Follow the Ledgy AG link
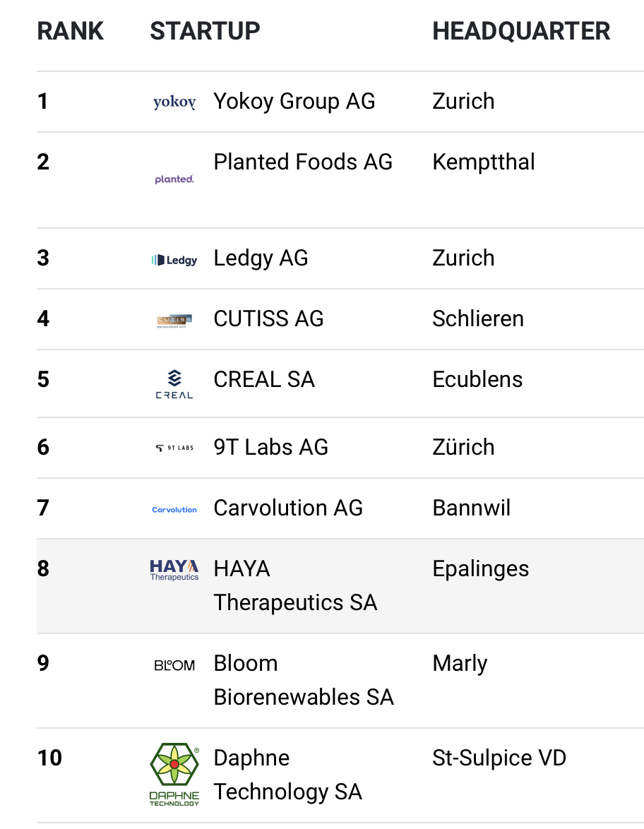This screenshot has height=829, width=644. tap(261, 258)
